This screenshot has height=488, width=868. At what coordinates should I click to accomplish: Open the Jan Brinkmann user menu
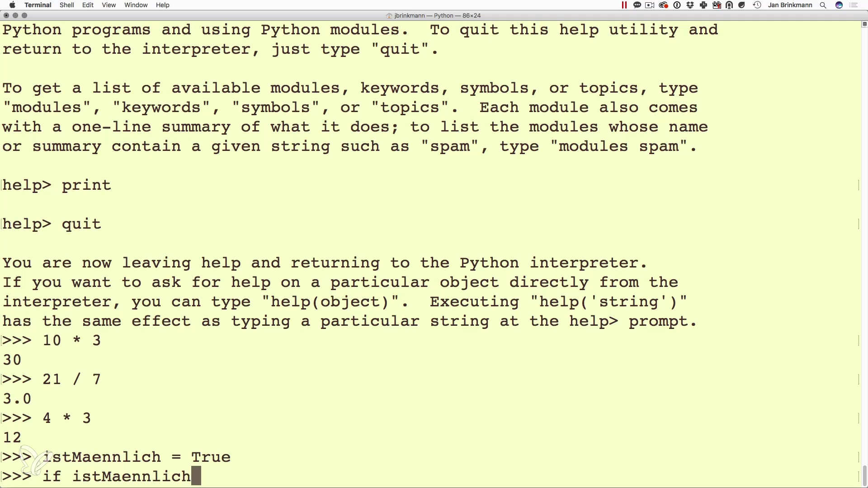790,5
